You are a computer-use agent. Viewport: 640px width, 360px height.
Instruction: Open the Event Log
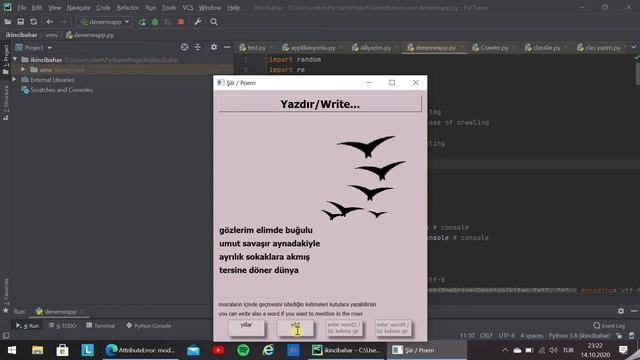coord(609,326)
